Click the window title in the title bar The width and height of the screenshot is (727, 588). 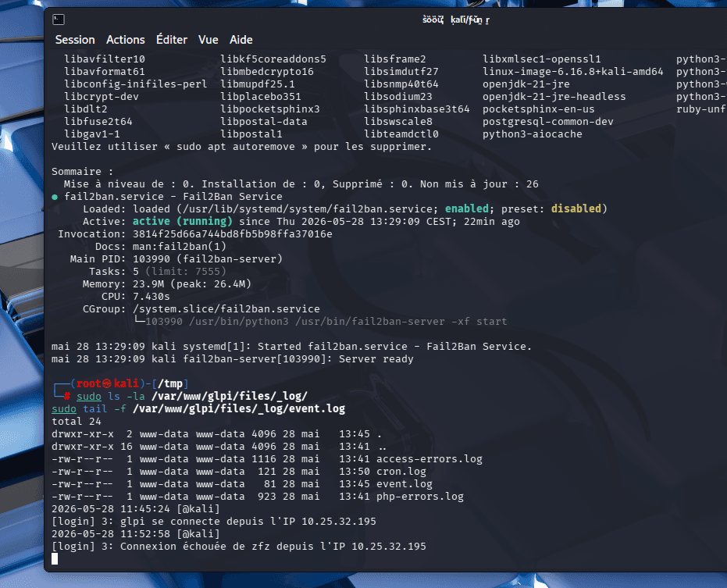[456, 20]
